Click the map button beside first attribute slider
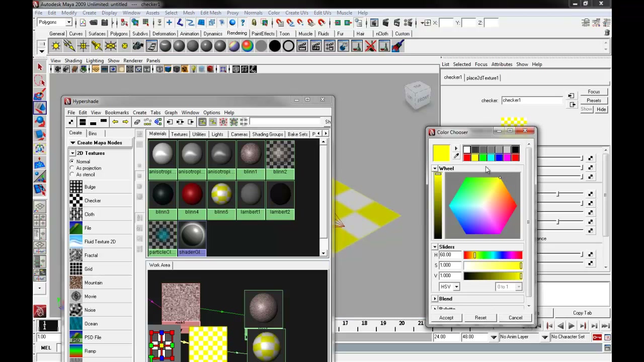The image size is (644, 362). (591, 158)
